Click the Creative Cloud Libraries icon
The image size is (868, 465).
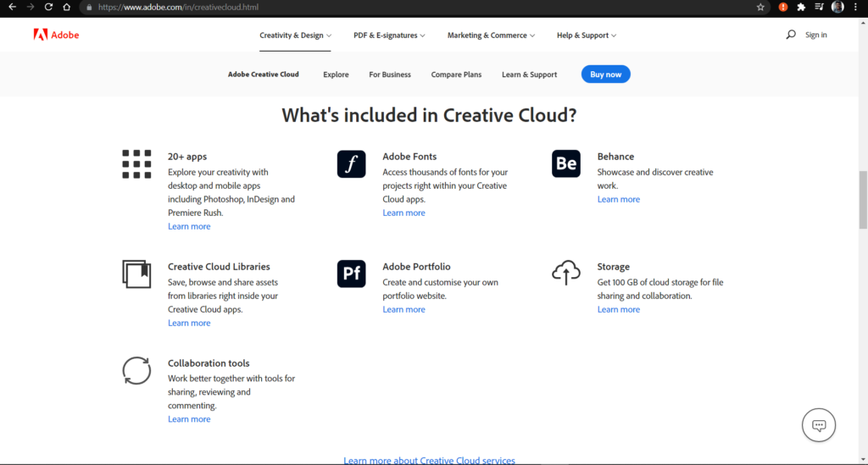pyautogui.click(x=136, y=274)
